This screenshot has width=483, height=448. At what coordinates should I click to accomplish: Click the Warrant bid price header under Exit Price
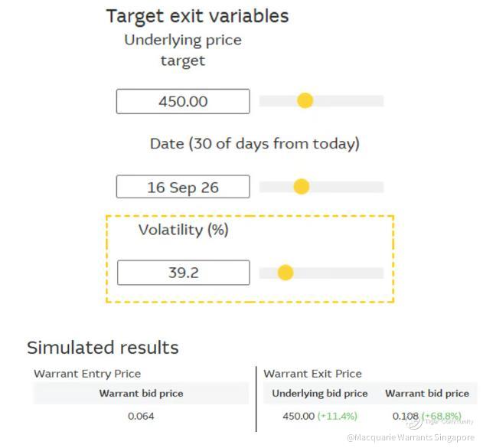pyautogui.click(x=427, y=394)
